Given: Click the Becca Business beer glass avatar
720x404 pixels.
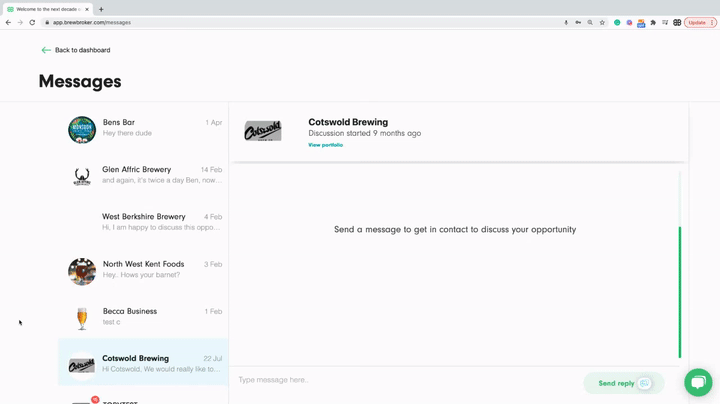Looking at the screenshot, I should (x=82, y=318).
